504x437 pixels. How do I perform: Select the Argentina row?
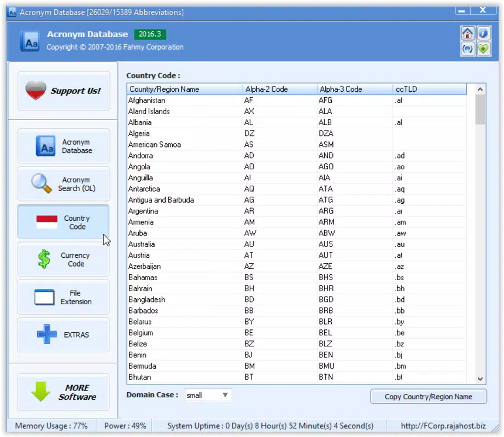297,211
